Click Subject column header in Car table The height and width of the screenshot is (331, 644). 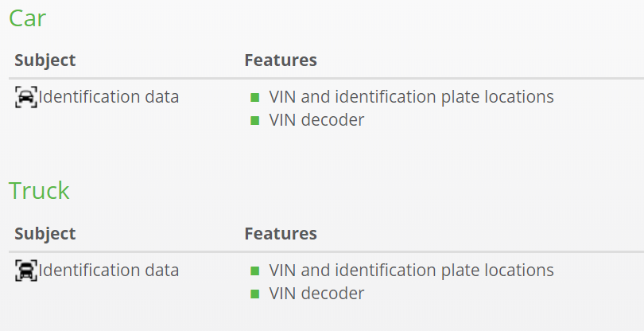[x=45, y=60]
